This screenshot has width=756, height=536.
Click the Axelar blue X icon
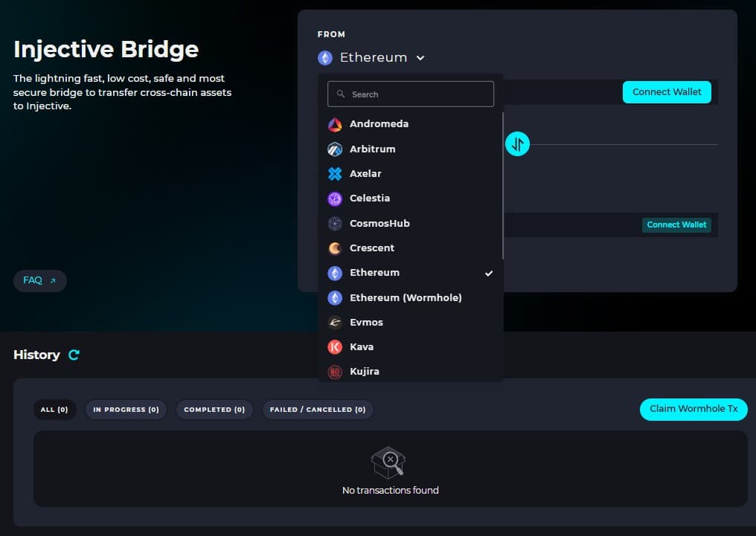pos(335,174)
